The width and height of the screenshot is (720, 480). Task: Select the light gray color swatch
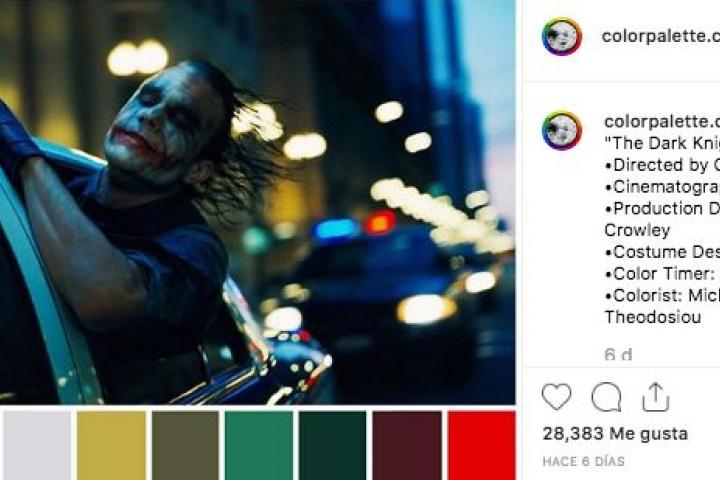(38, 446)
